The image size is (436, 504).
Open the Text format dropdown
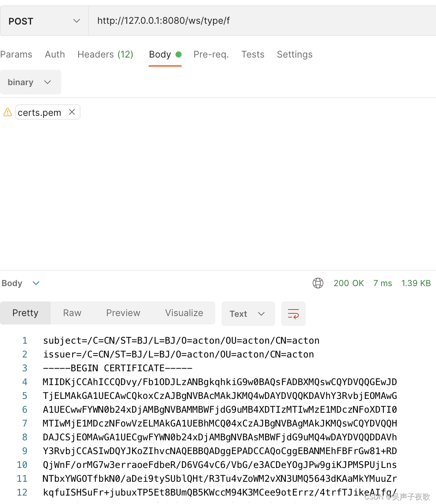[248, 314]
